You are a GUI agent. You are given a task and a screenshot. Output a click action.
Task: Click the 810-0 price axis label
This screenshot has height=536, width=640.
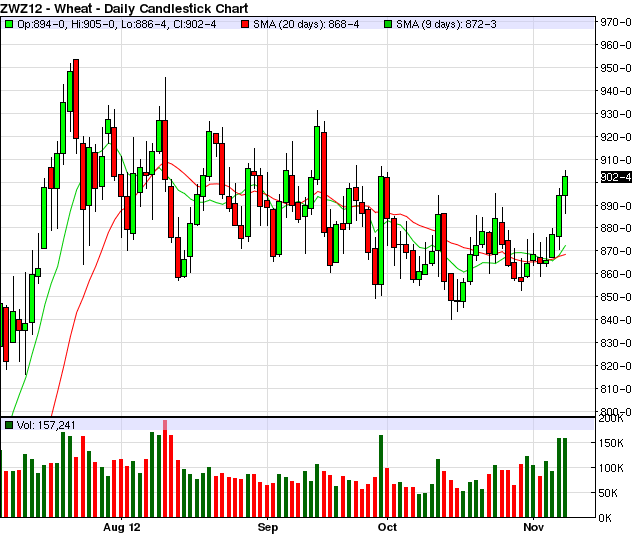tap(616, 389)
